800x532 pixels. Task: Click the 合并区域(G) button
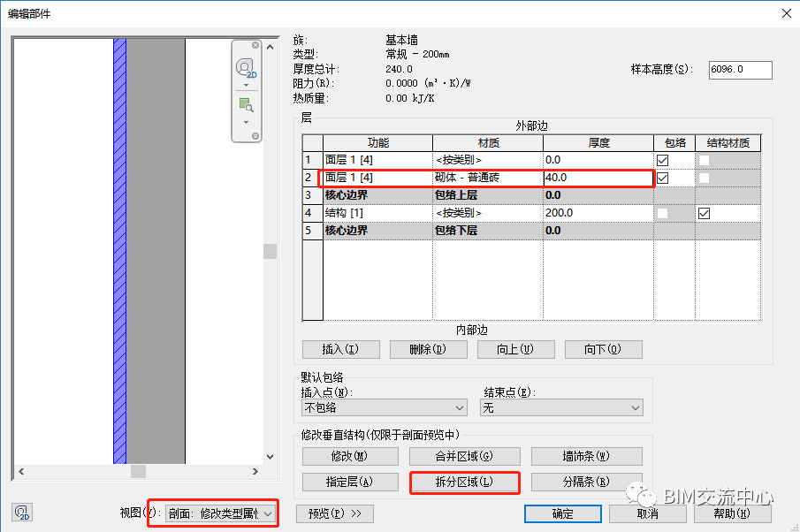pos(465,456)
